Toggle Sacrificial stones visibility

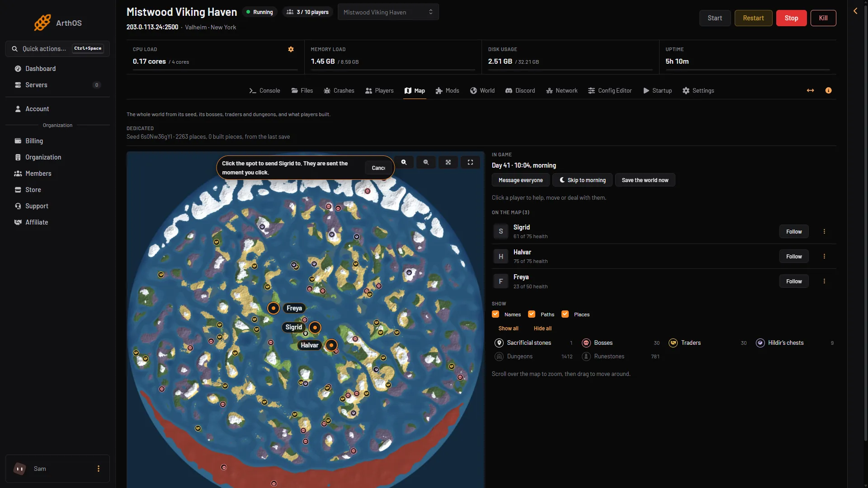533,343
